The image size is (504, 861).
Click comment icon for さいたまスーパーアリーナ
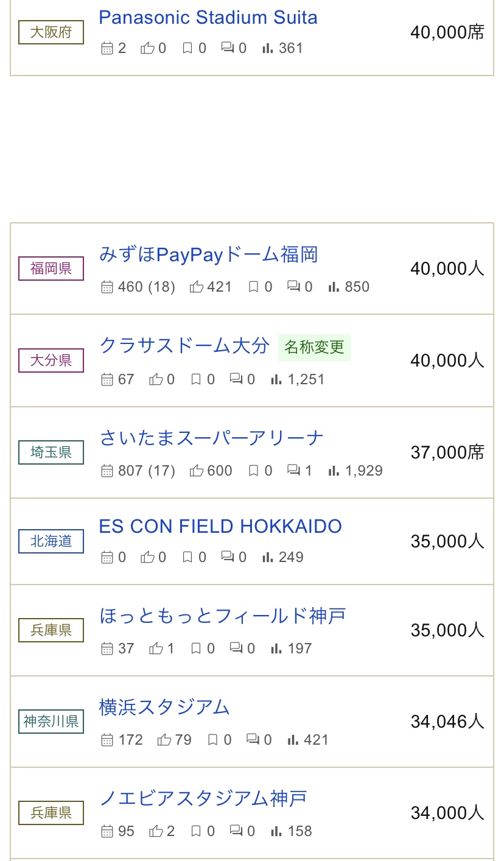pyautogui.click(x=293, y=471)
